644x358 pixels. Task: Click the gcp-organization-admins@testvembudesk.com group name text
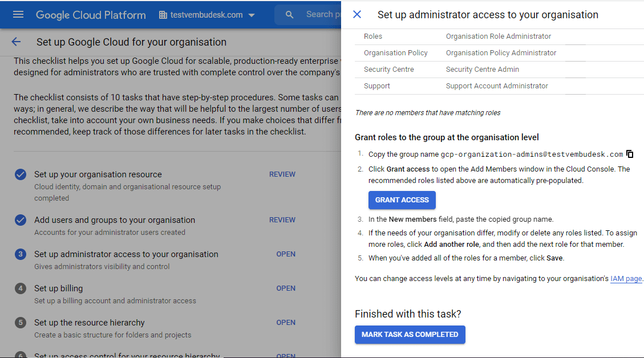pos(532,154)
